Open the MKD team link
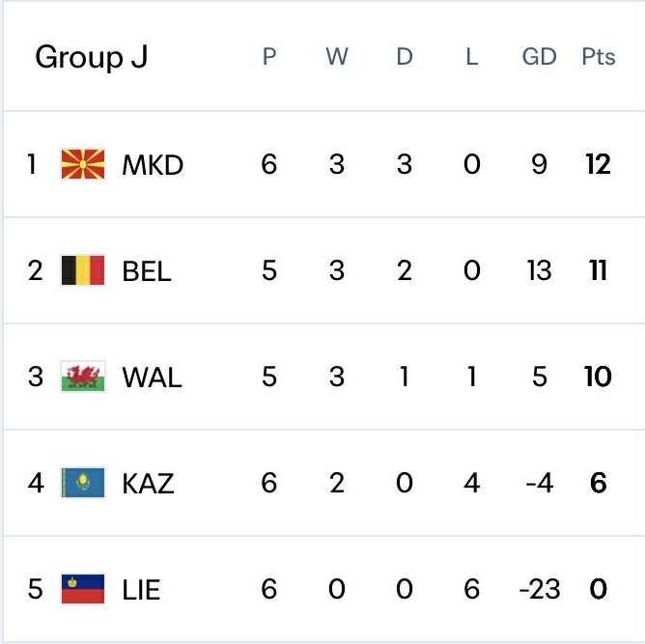The width and height of the screenshot is (645, 644). tap(152, 165)
